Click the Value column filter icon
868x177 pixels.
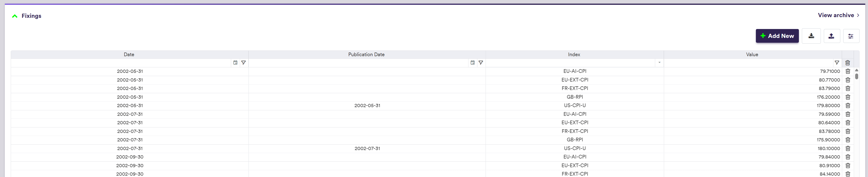837,63
